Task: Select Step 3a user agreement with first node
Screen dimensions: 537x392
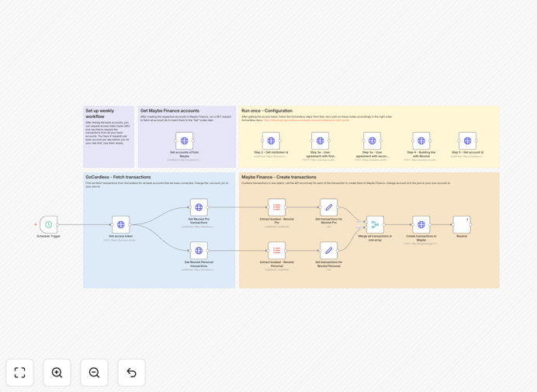Action: 320,140
